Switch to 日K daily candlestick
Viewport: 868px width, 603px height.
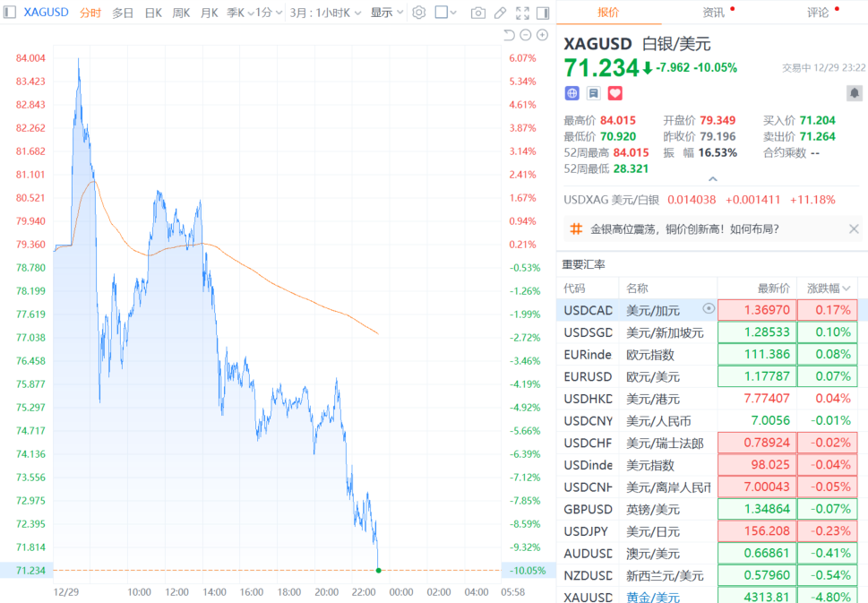[x=153, y=13]
